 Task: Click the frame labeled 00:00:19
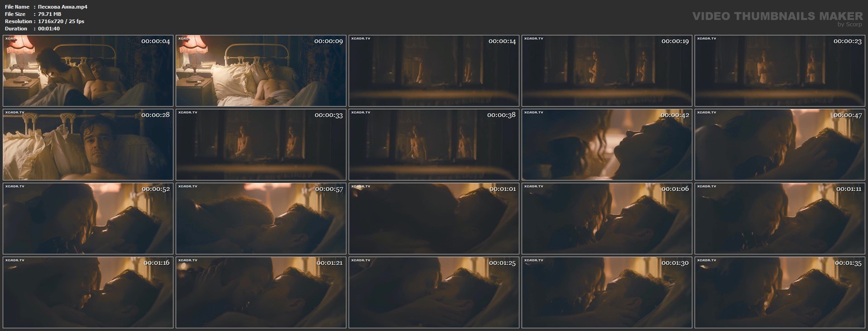pos(607,71)
